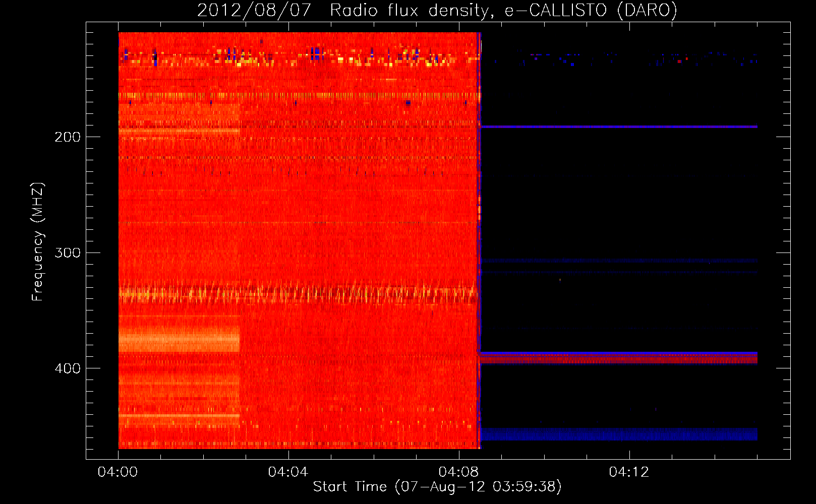Image resolution: width=816 pixels, height=504 pixels.
Task: Click the '300' frequency tick label
Action: (68, 253)
